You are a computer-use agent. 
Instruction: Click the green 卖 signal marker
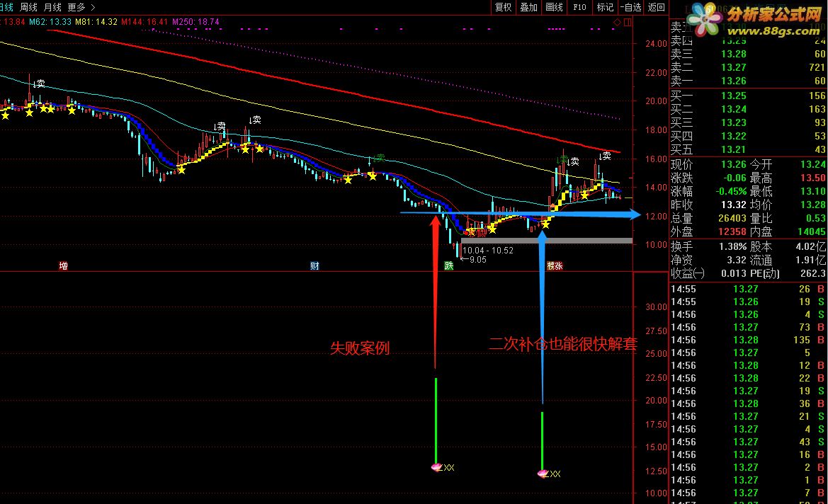coord(378,158)
